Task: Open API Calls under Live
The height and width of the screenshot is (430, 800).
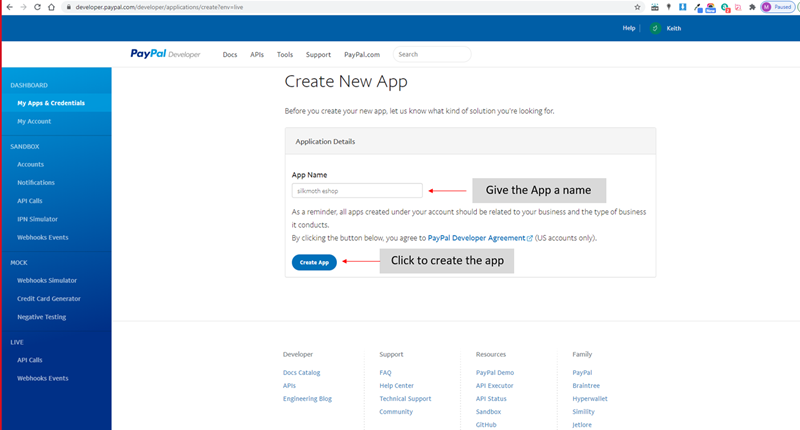Action: (x=30, y=360)
